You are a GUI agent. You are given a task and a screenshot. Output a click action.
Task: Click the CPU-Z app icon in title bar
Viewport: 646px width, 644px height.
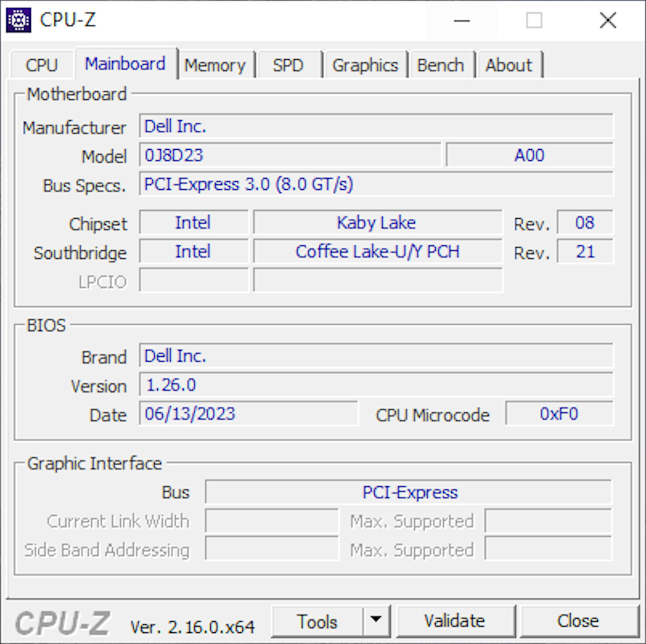click(18, 20)
